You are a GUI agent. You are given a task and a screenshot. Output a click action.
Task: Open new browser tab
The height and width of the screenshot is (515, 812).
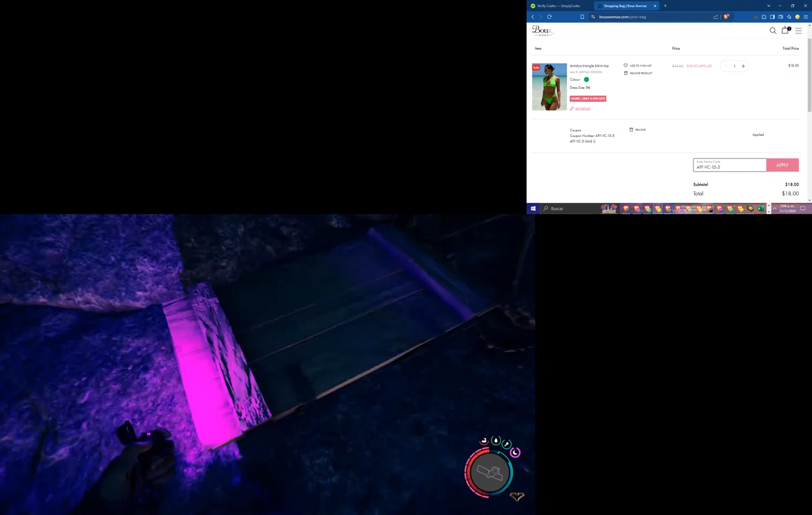point(665,6)
